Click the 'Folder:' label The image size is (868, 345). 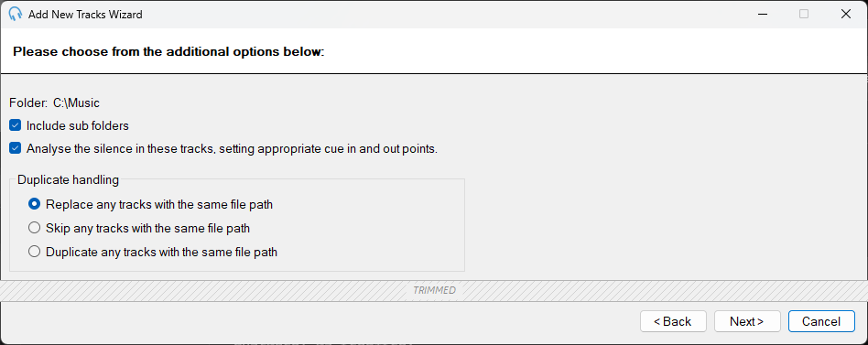pyautogui.click(x=28, y=102)
